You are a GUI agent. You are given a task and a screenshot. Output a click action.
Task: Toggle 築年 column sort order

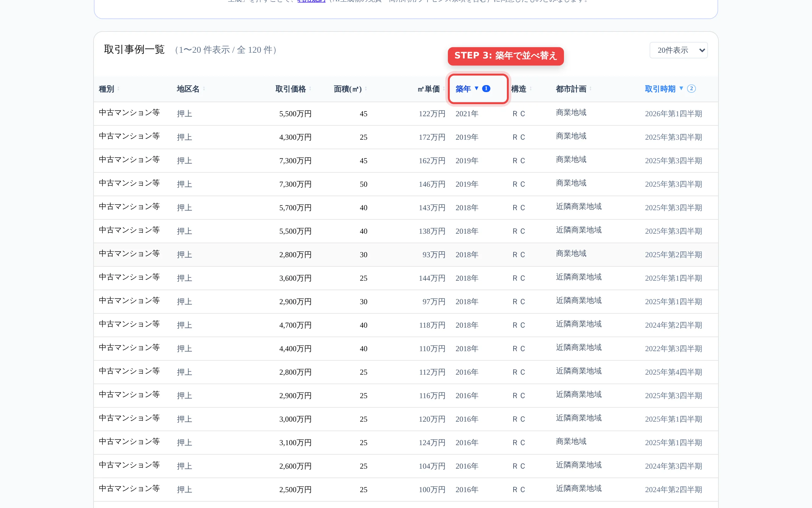tap(473, 89)
